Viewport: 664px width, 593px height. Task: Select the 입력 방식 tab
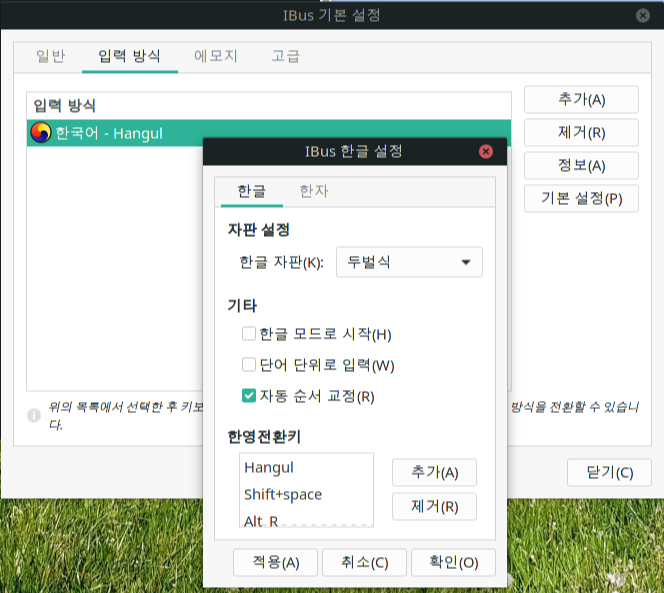[x=129, y=56]
